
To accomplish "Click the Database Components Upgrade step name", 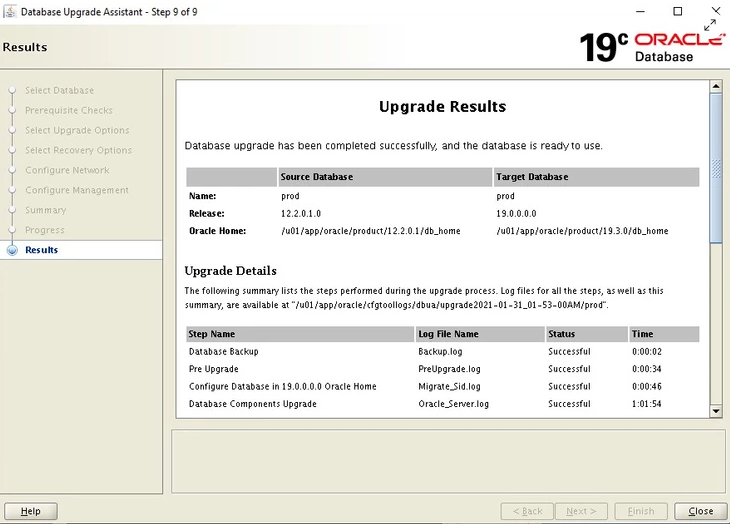I will (x=253, y=404).
